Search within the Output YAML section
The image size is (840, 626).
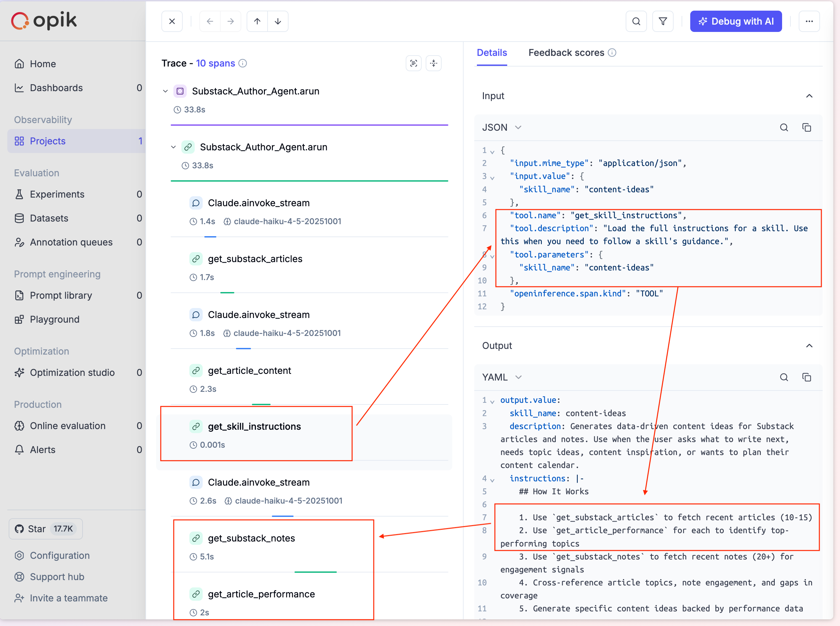pos(784,377)
